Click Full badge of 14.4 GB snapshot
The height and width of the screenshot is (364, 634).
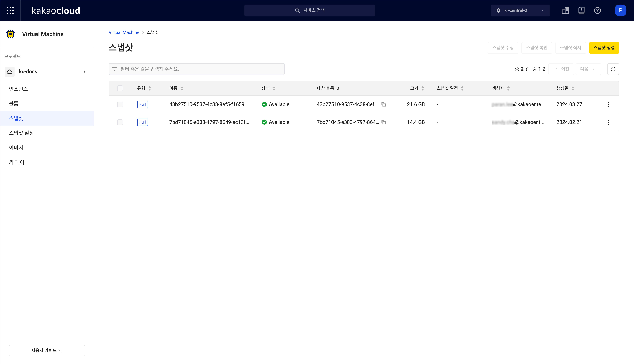click(142, 122)
